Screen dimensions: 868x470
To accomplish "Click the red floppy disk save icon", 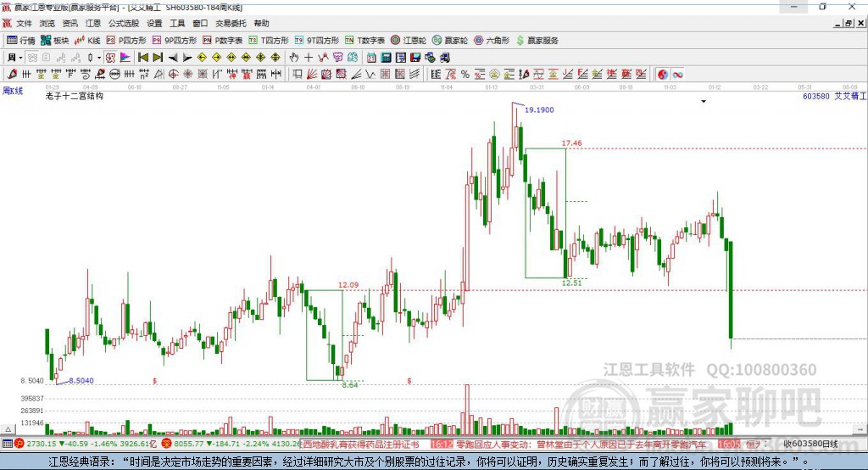I will pyautogui.click(x=415, y=58).
